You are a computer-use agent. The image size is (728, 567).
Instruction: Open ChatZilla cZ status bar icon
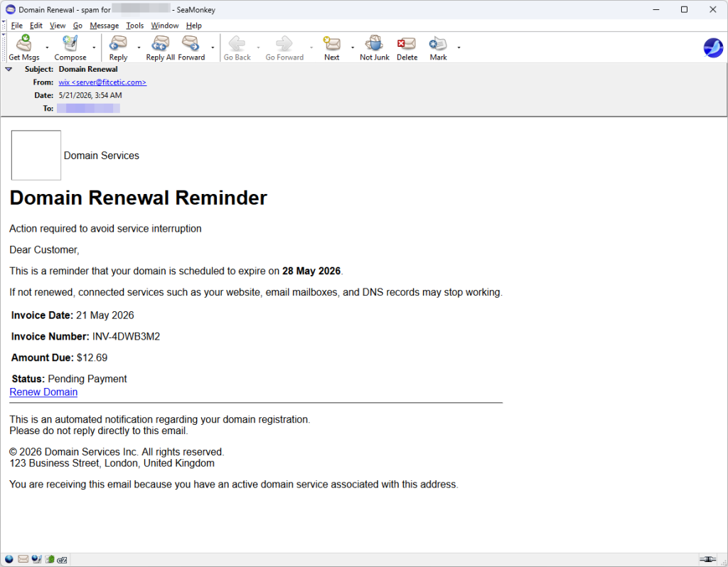coord(62,560)
